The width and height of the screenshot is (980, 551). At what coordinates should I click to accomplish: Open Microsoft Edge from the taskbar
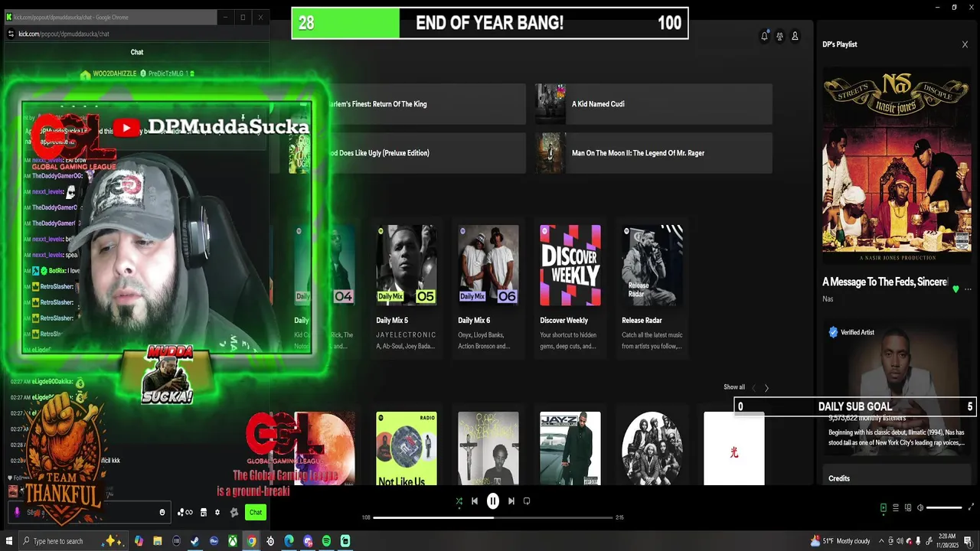pos(289,541)
